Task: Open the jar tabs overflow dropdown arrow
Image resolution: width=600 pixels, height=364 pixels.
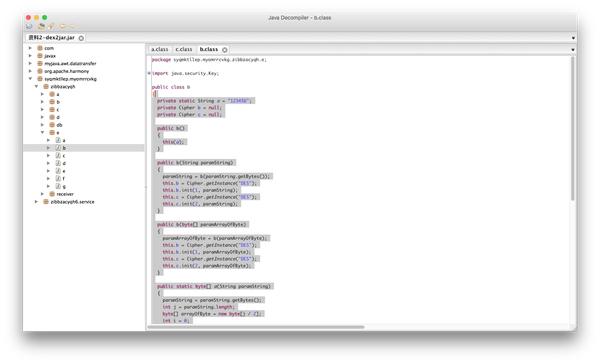Action: click(573, 38)
